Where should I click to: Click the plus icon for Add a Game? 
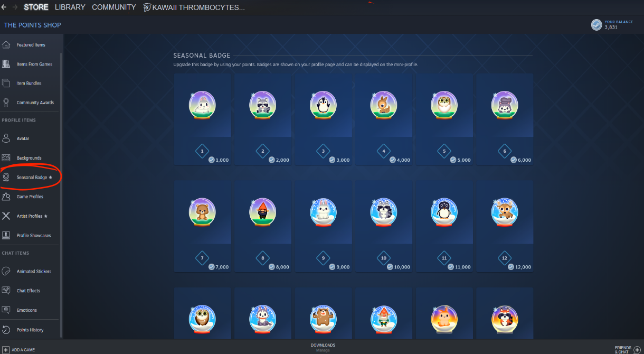[5, 349]
